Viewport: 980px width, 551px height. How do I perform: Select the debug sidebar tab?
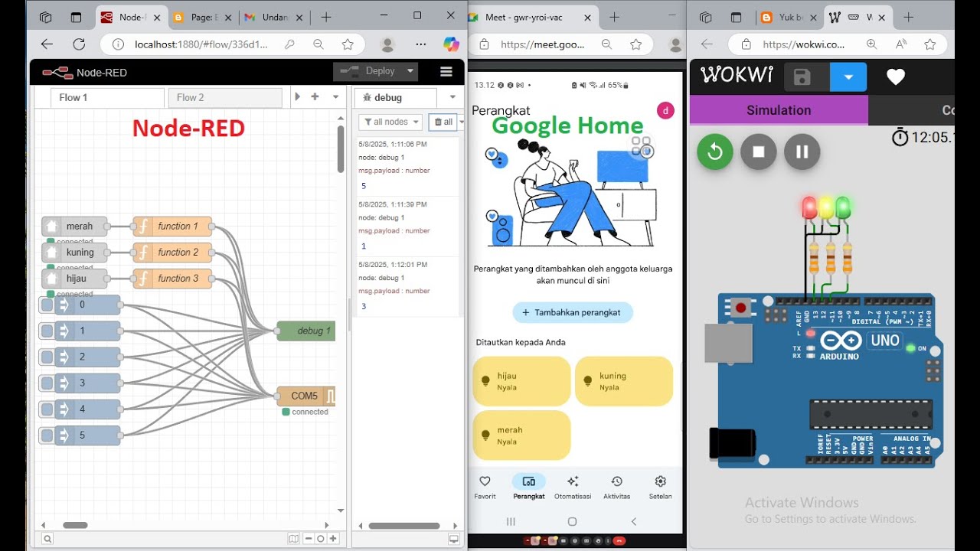coord(395,97)
